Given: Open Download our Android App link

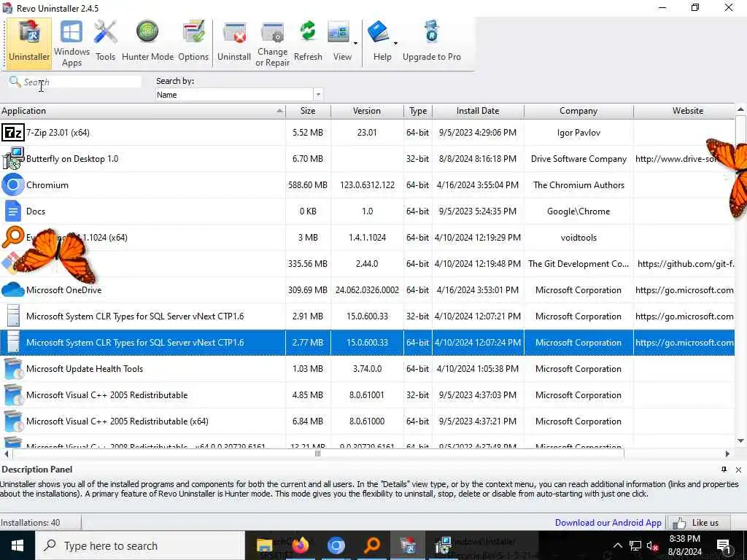Looking at the screenshot, I should coord(608,522).
